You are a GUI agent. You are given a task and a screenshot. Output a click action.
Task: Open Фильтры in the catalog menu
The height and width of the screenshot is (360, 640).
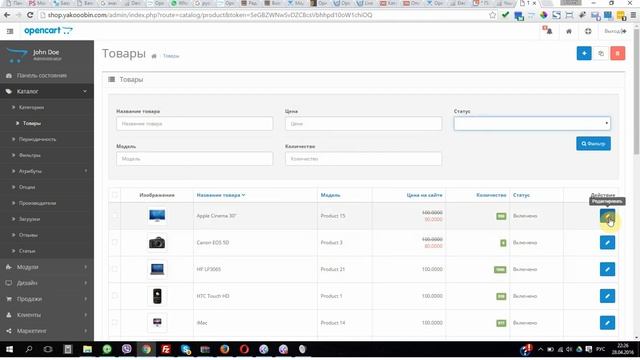47,155
